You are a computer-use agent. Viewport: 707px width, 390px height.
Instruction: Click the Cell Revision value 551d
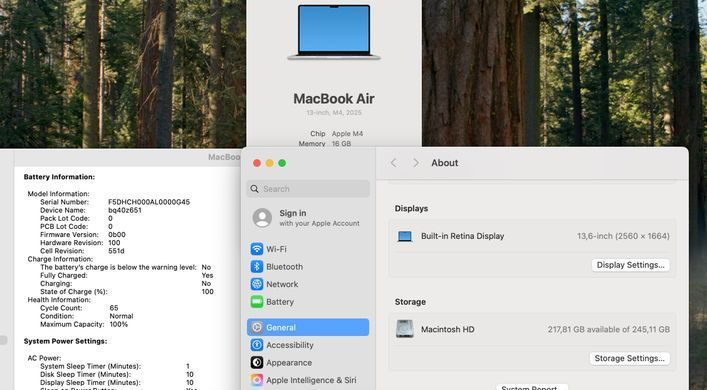coord(116,251)
